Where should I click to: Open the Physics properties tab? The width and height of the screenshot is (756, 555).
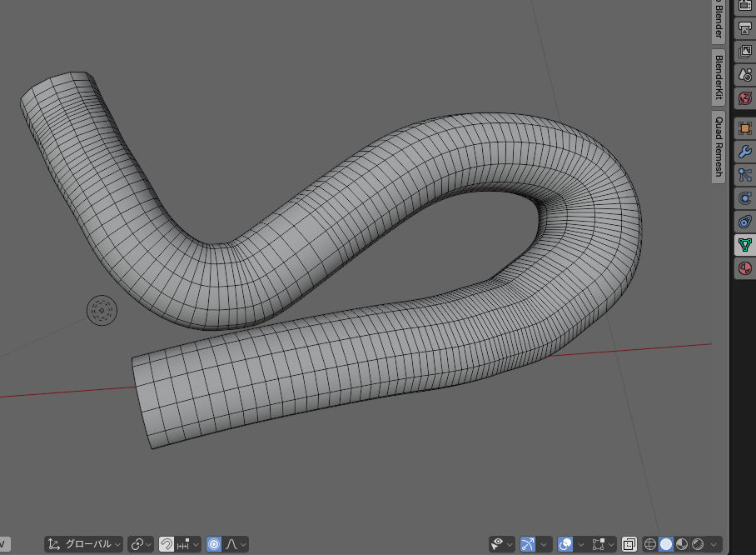click(745, 198)
